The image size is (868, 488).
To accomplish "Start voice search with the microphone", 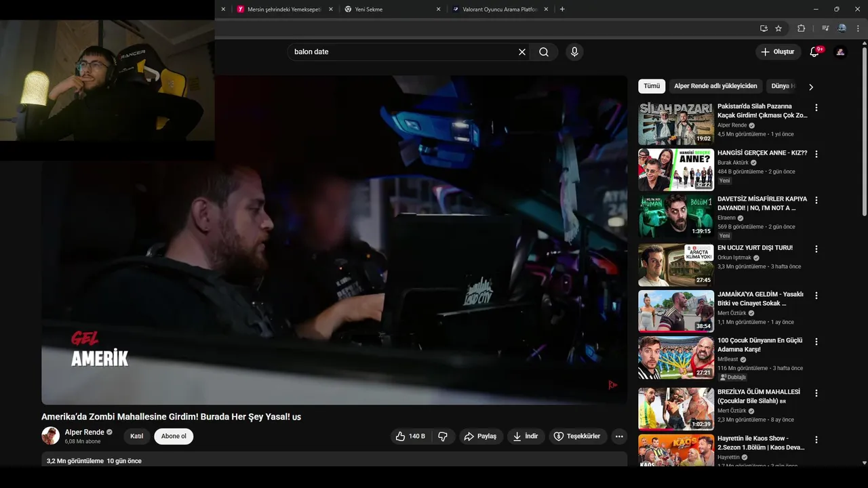I will click(x=574, y=52).
